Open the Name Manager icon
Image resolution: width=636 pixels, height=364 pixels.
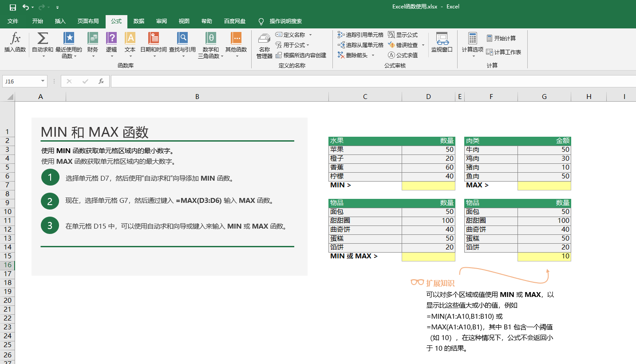(x=265, y=39)
